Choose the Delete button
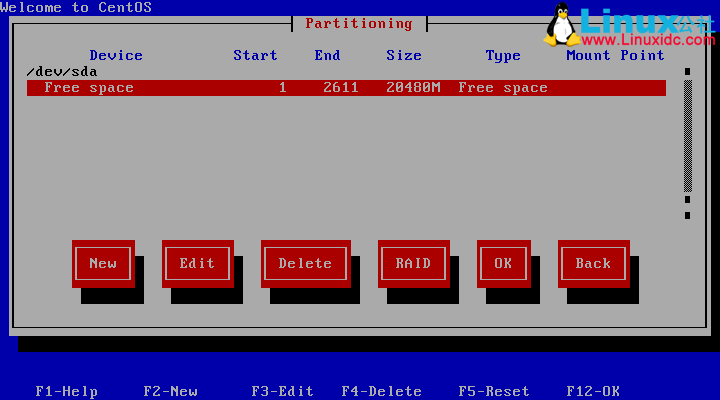Viewport: 720px width, 400px height. [x=306, y=264]
